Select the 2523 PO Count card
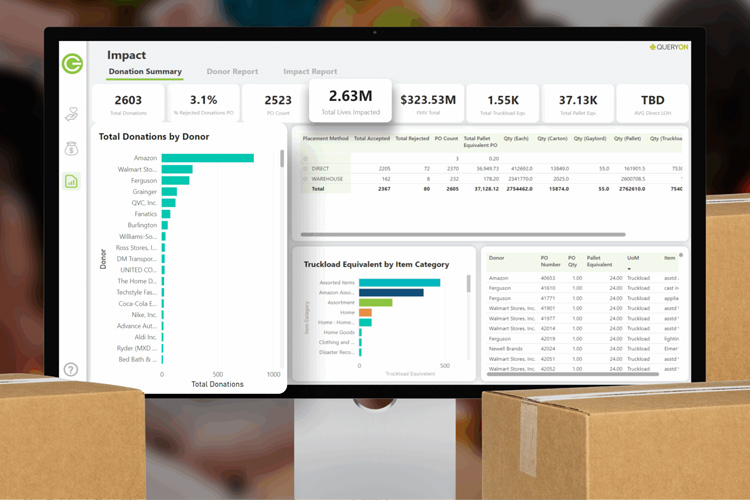Screen dimensions: 750x500 [277, 103]
